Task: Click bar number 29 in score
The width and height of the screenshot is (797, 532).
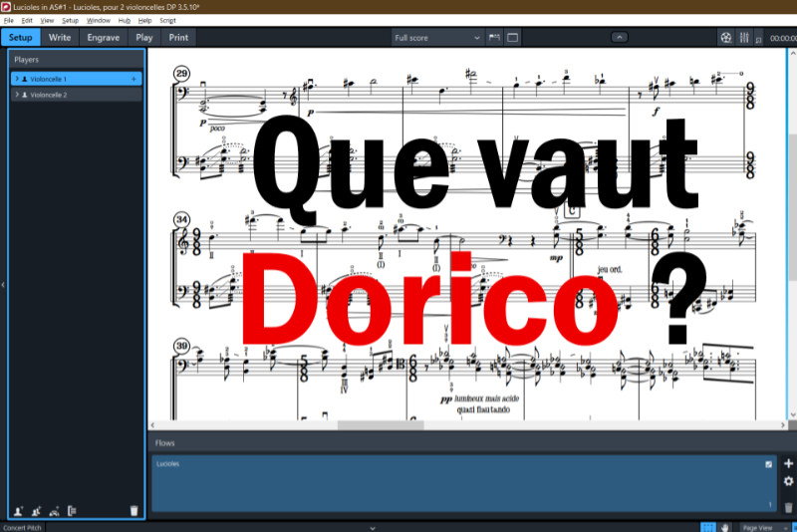Action: point(181,74)
